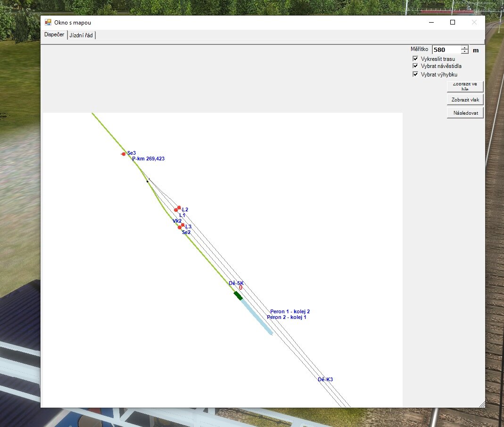
Task: Click the Peron 1 - kolej 2 label
Action: tap(290, 311)
